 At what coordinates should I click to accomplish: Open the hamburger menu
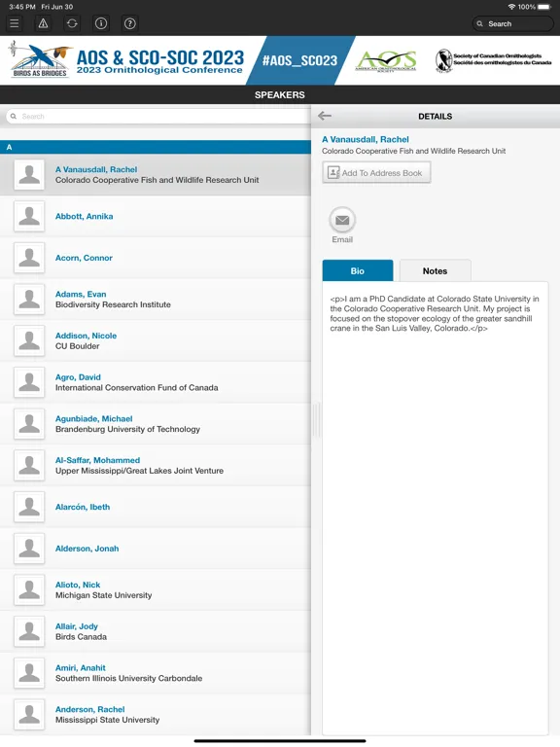point(15,23)
